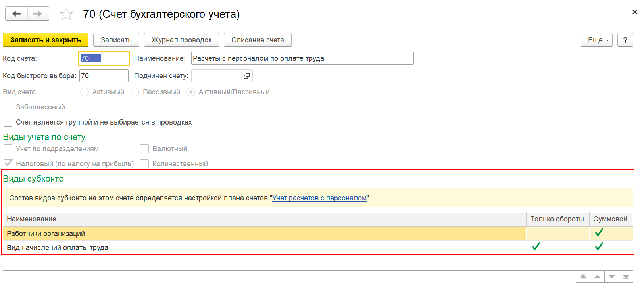644x286 pixels.
Task: Open Описание счета
Action: pyautogui.click(x=258, y=40)
